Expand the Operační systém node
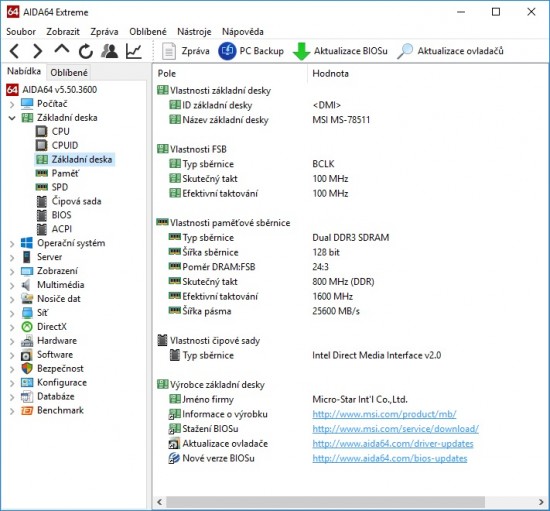 click(12, 244)
